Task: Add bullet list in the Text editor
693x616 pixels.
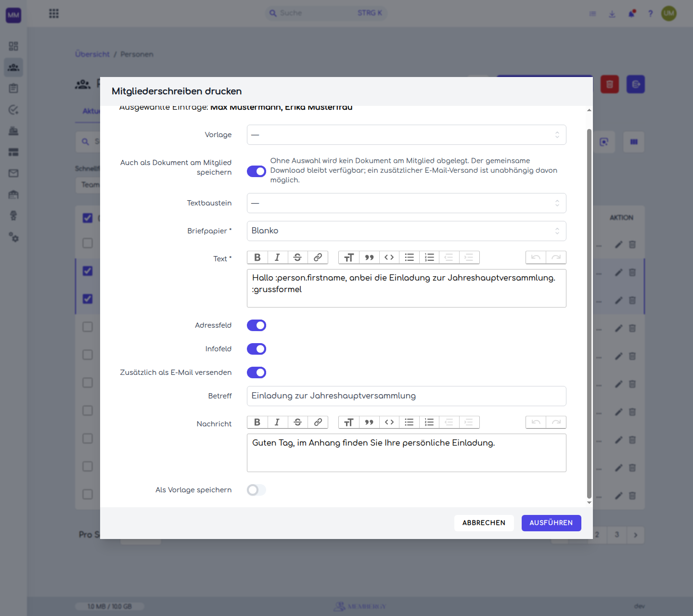Action: tap(410, 257)
